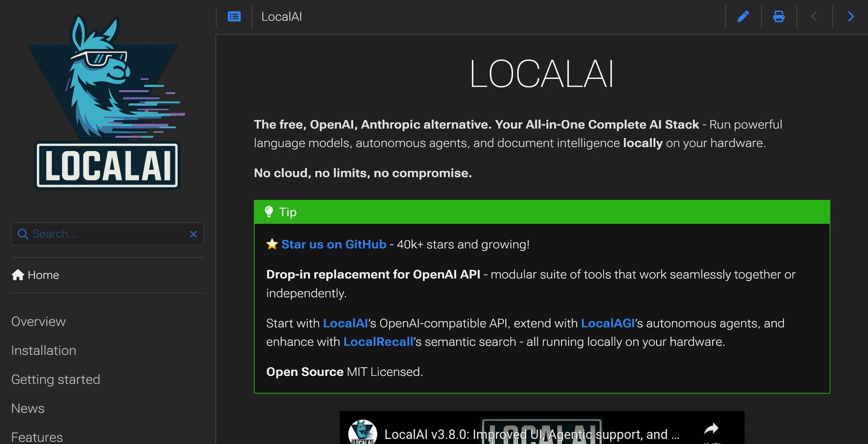This screenshot has width=868, height=444.
Task: Click the LocalAI breadcrumb title
Action: [282, 17]
